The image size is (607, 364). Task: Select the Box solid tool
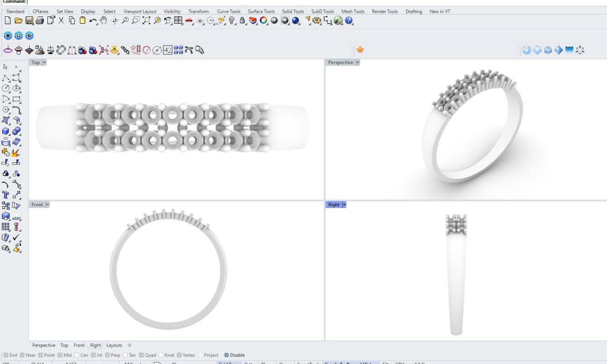[x=6, y=131]
